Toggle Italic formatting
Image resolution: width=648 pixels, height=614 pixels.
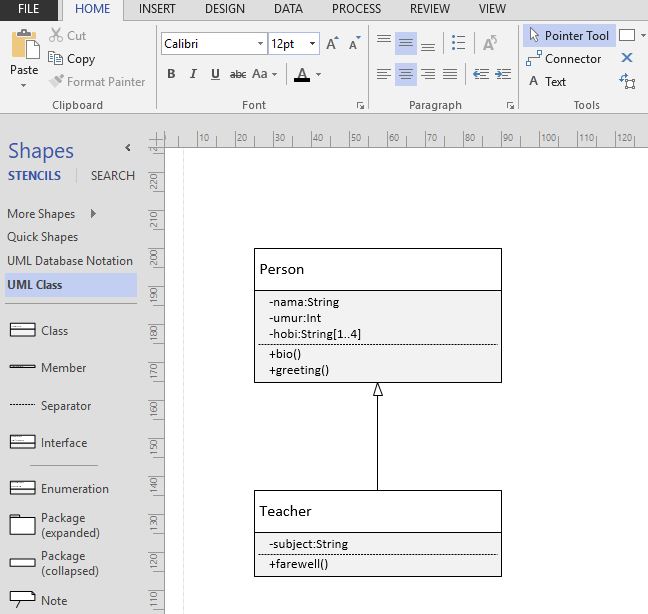[x=193, y=74]
